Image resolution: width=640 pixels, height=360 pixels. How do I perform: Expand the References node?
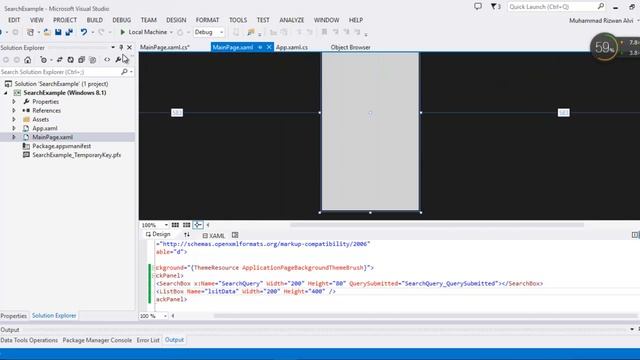(14, 111)
